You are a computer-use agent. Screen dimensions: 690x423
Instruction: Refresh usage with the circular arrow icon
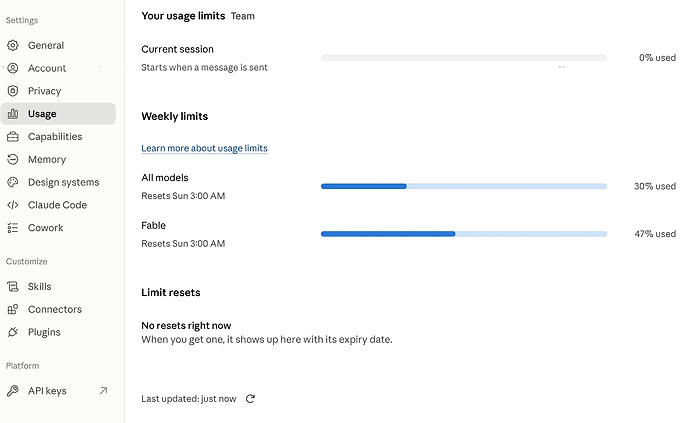tap(250, 399)
